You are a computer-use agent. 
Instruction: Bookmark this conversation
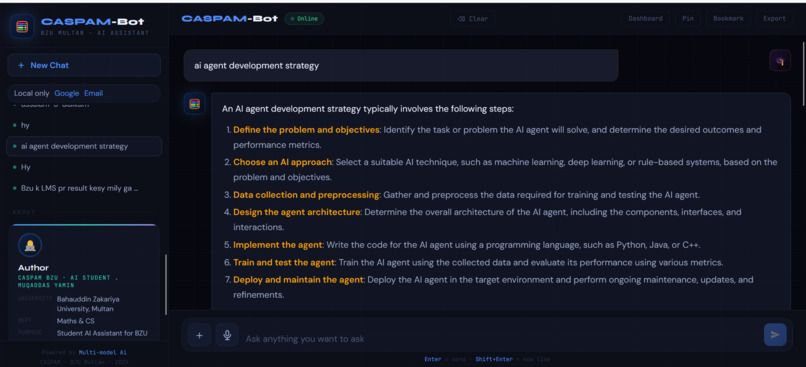[728, 19]
